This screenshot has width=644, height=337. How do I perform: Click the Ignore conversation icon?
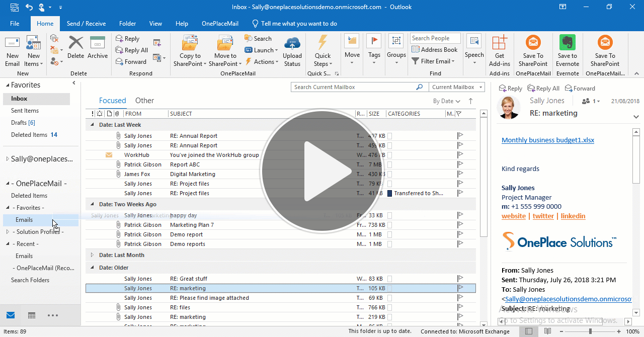[54, 38]
